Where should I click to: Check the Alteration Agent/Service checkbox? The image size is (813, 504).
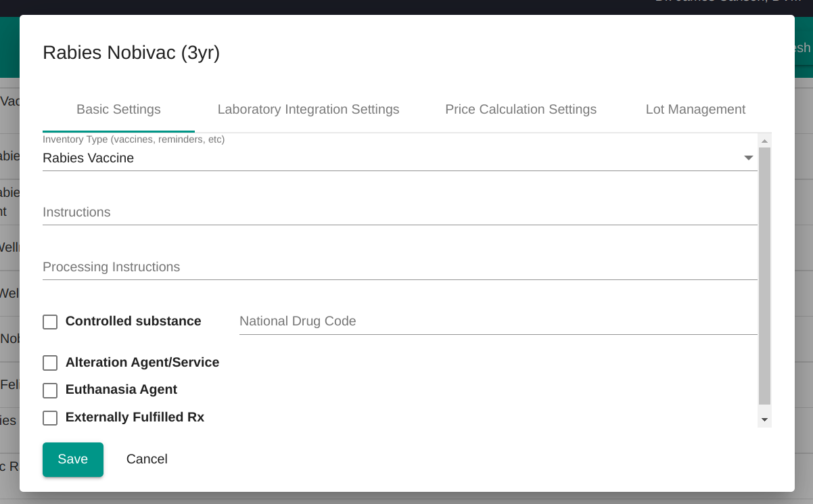pos(50,363)
